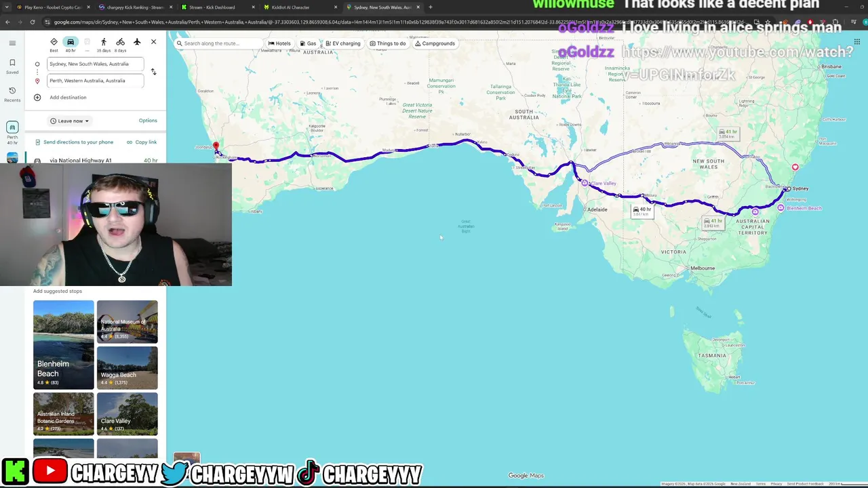Select Best travel mode icon
The image size is (868, 488).
coord(54,45)
